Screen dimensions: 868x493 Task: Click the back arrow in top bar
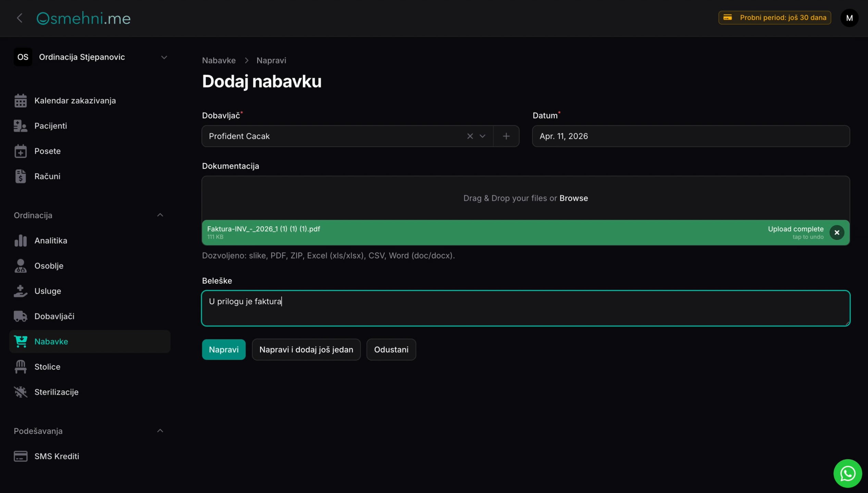coord(20,18)
